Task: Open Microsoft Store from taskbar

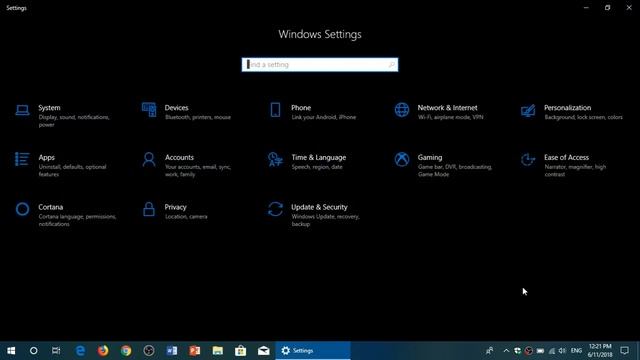Action: [240, 351]
